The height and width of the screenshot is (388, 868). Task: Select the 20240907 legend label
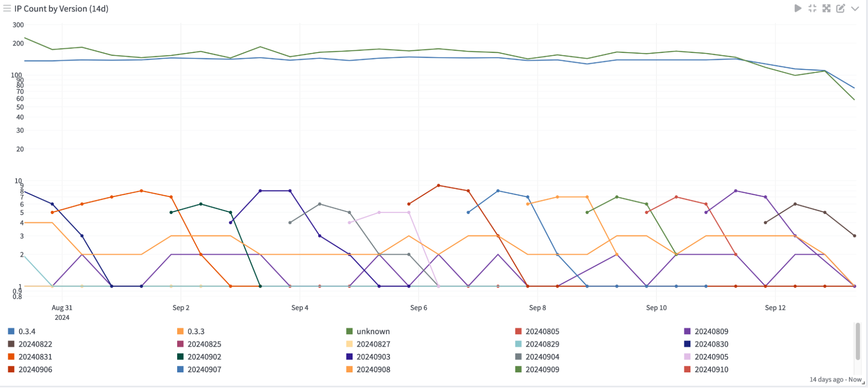tap(205, 370)
